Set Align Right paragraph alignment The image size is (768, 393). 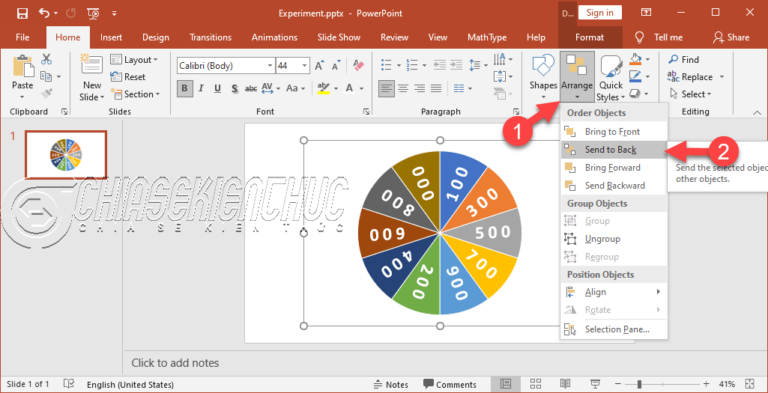[419, 89]
